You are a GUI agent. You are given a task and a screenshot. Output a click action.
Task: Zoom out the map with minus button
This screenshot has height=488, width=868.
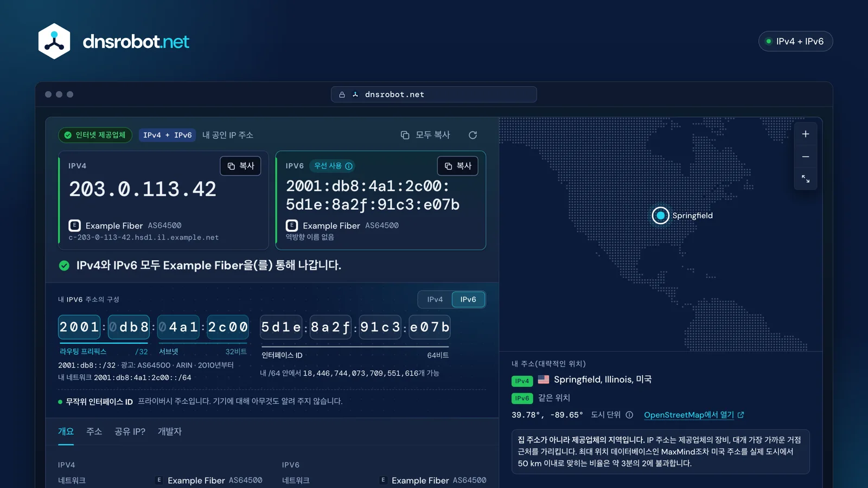(x=806, y=157)
